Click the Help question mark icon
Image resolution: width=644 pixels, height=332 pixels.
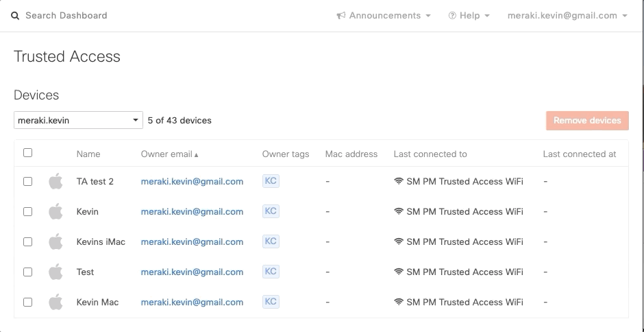[x=452, y=16]
